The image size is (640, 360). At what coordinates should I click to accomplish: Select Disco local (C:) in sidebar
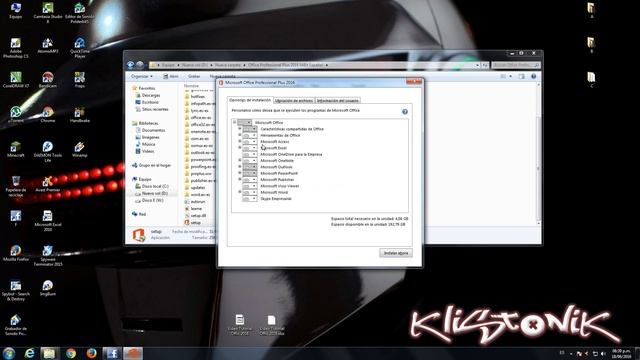[152, 186]
